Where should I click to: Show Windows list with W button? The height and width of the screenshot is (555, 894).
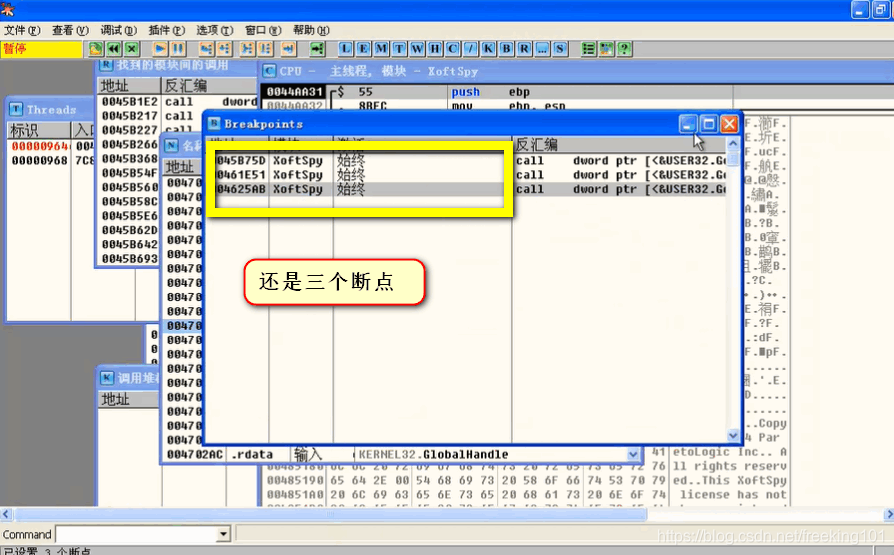[417, 49]
